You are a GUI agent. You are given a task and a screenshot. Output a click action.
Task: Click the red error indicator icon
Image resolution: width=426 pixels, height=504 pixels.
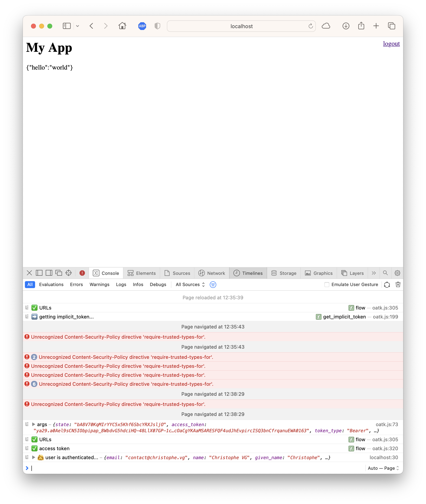[x=82, y=273]
